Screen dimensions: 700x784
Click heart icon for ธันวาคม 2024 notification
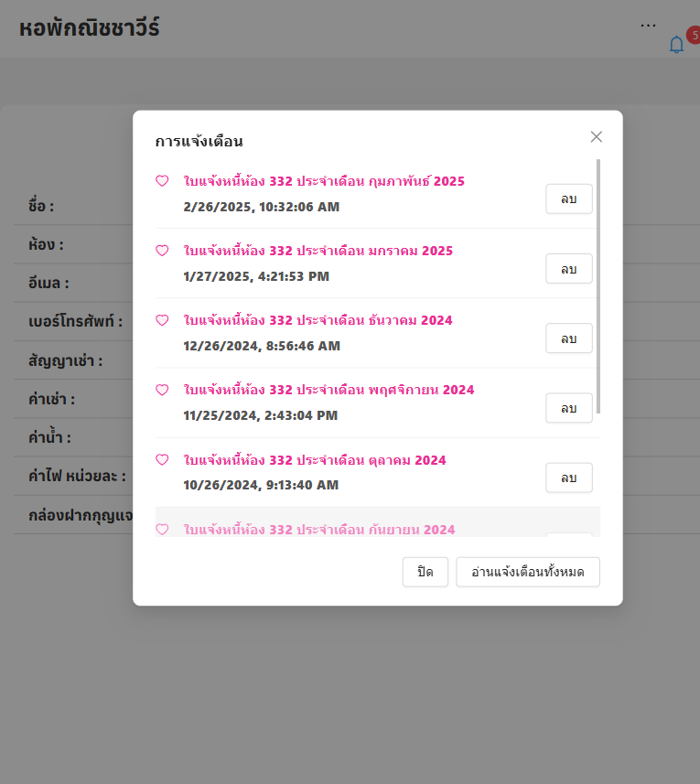[x=162, y=320]
